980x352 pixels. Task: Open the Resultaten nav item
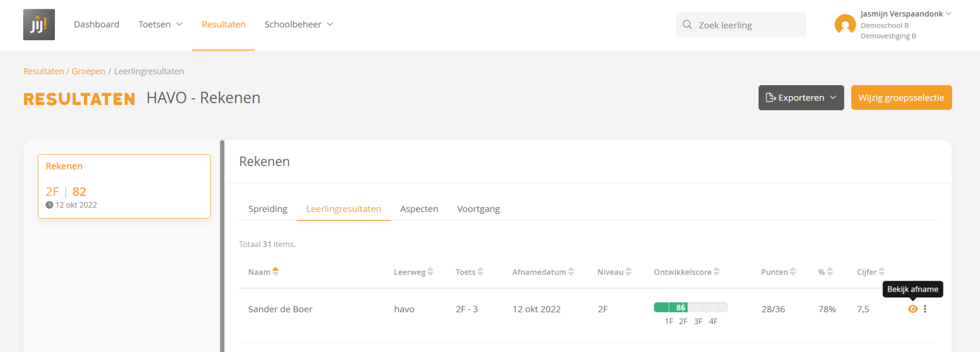pyautogui.click(x=223, y=25)
